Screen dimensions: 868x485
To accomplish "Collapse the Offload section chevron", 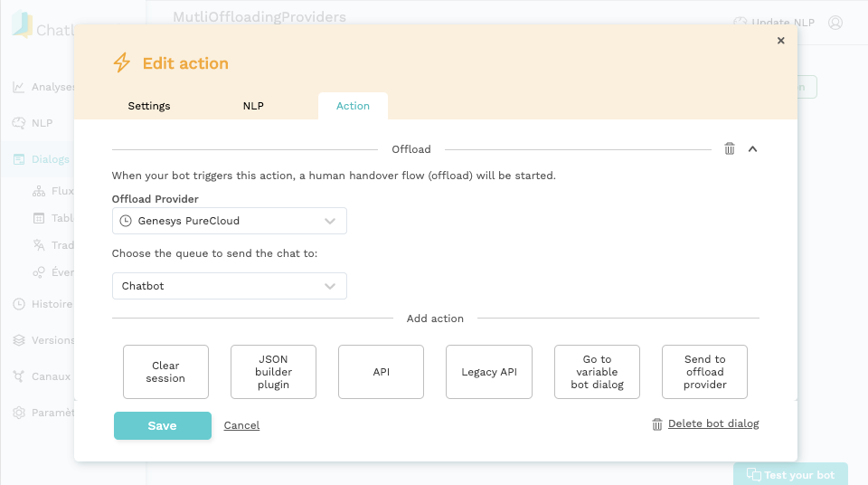I will pyautogui.click(x=752, y=149).
